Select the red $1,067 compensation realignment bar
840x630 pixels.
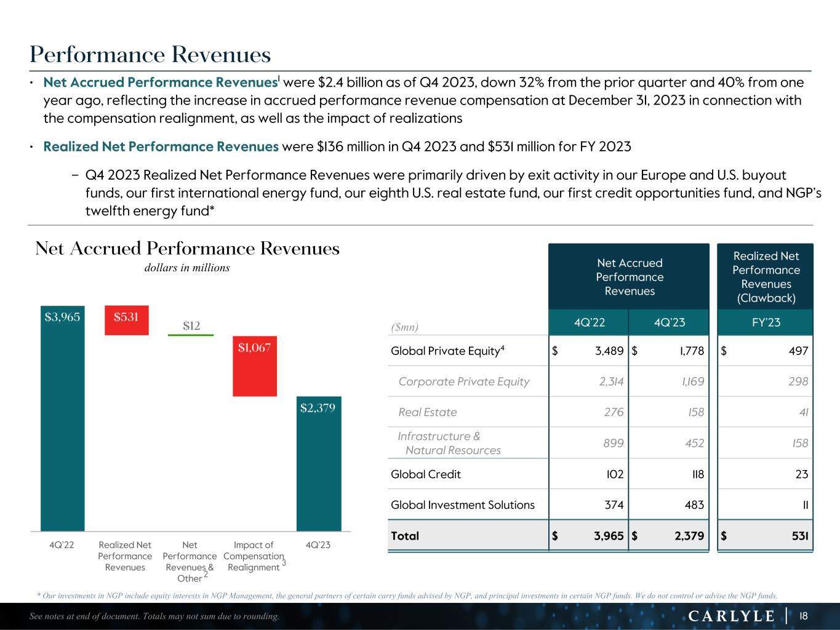click(x=254, y=366)
